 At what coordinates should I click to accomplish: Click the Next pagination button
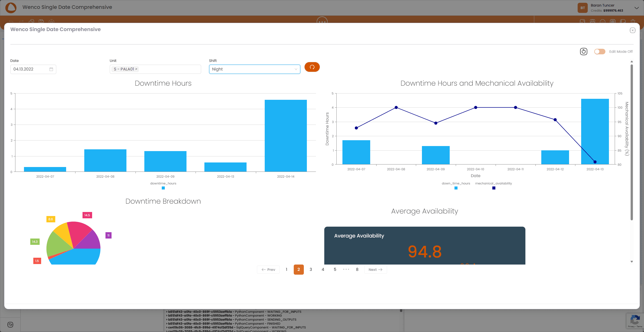375,269
